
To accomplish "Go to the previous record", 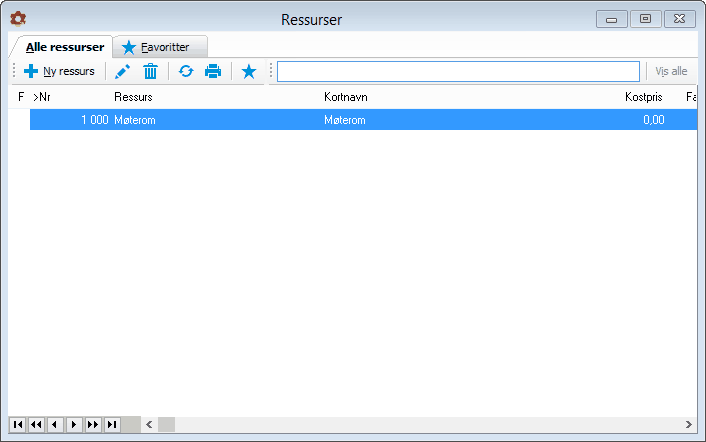I will [55, 424].
